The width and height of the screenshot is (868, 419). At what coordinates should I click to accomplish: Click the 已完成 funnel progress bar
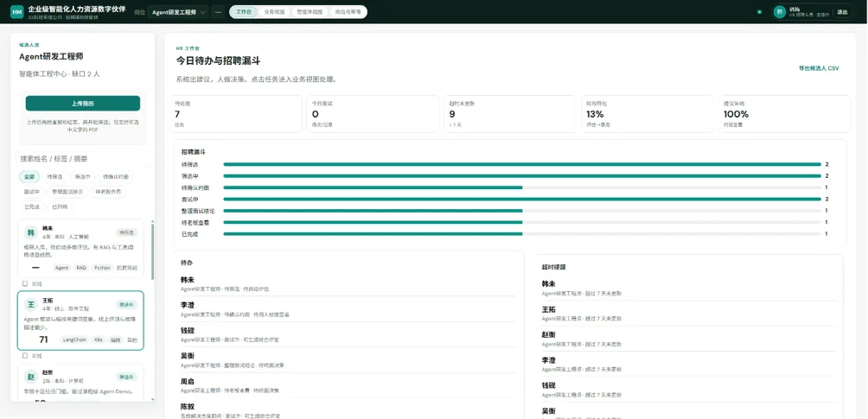click(x=522, y=234)
